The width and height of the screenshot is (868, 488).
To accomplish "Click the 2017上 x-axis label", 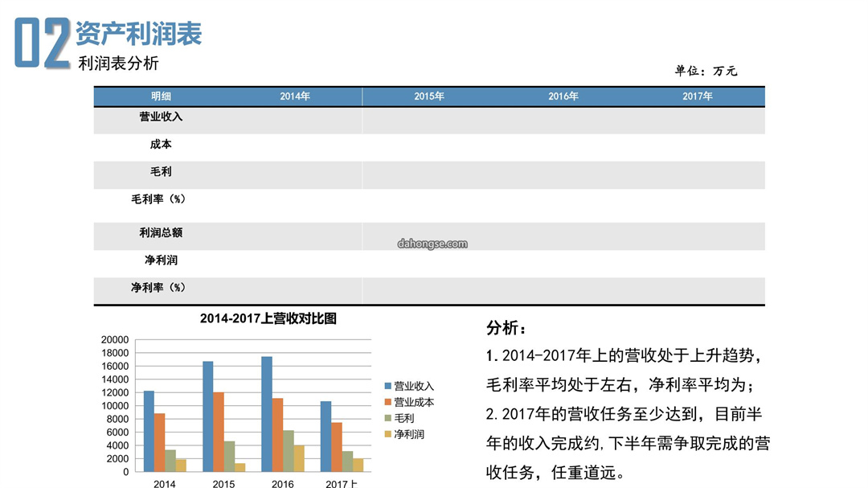I will click(x=342, y=483).
